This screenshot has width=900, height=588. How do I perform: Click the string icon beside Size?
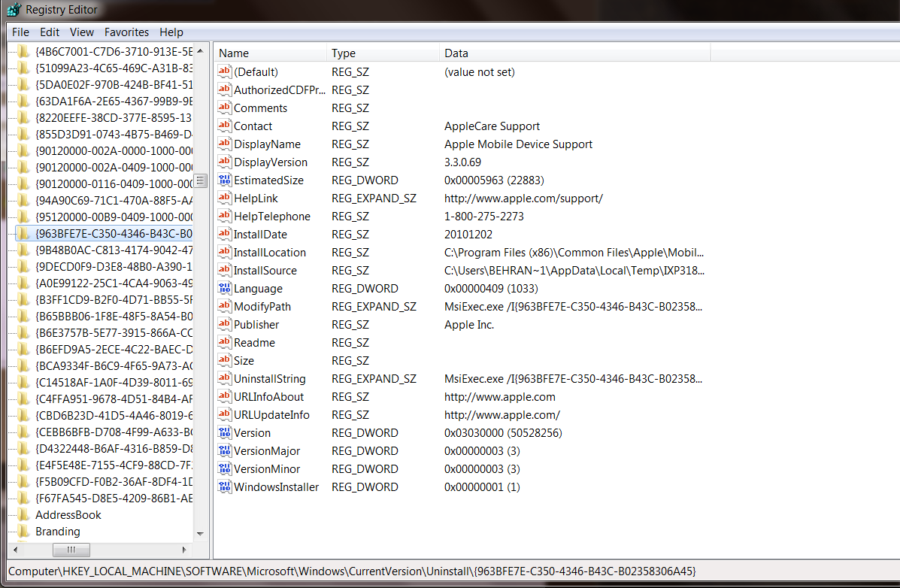click(x=224, y=361)
